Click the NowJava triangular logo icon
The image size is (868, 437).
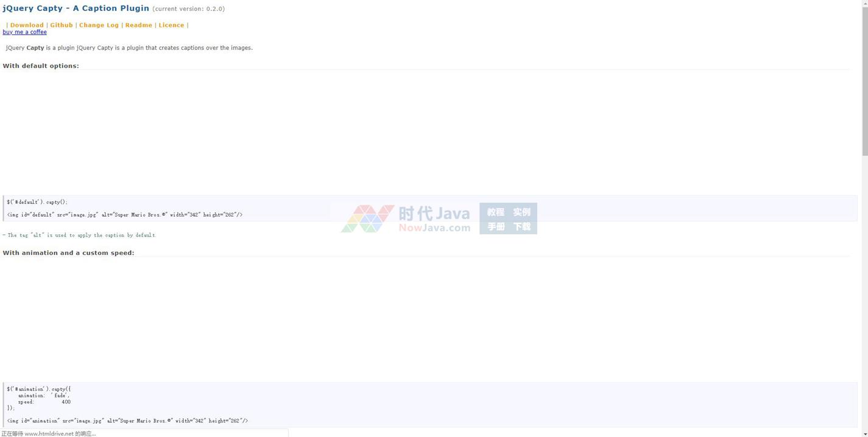(367, 218)
